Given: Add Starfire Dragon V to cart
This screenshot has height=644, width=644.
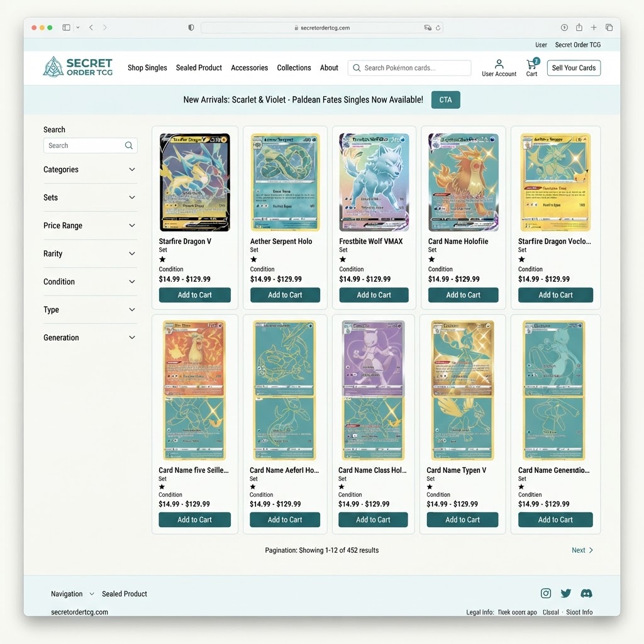Looking at the screenshot, I should click(x=195, y=295).
